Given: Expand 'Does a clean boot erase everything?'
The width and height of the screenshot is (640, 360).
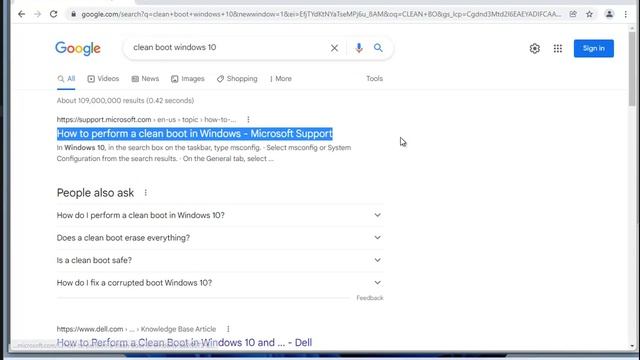Looking at the screenshot, I should (x=220, y=238).
